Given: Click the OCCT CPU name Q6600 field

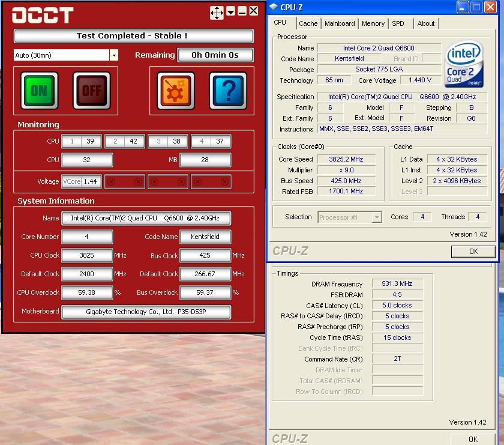Looking at the screenshot, I should click(146, 218).
